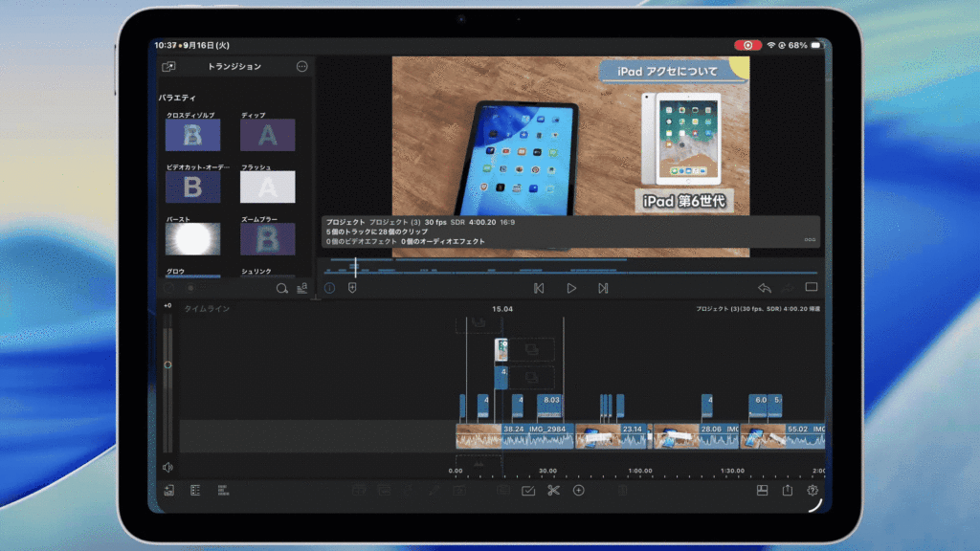Tap the Wi-Fi status icon
This screenshot has width=980, height=551.
(771, 45)
